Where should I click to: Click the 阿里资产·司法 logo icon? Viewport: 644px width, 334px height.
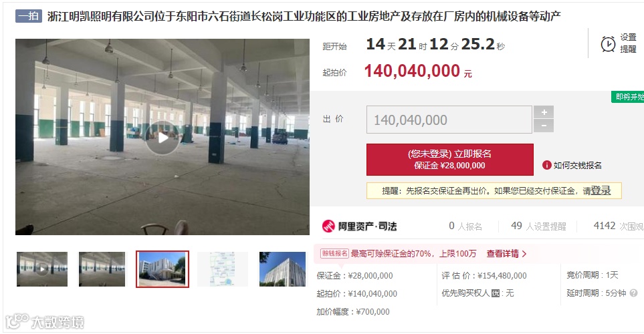328,226
